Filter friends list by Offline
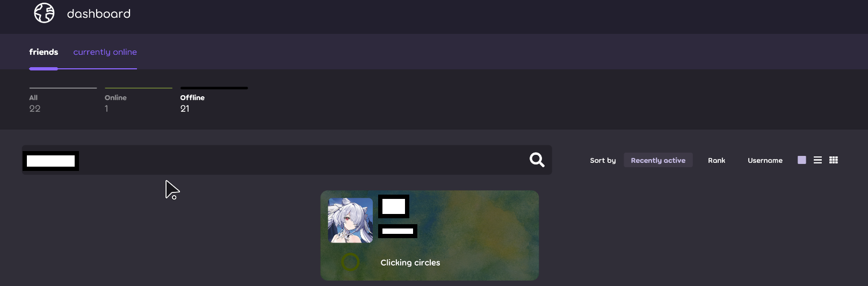This screenshot has width=868, height=286. pos(214,101)
